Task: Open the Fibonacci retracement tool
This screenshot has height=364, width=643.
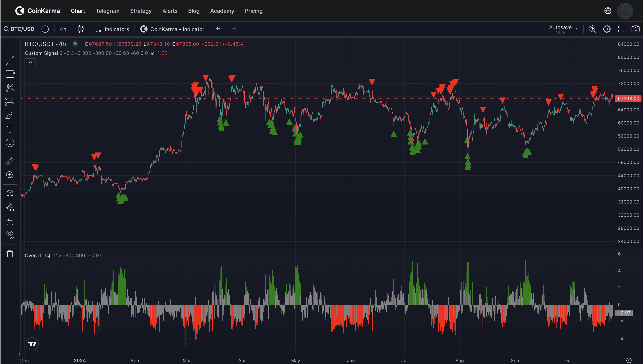Action: (x=10, y=74)
